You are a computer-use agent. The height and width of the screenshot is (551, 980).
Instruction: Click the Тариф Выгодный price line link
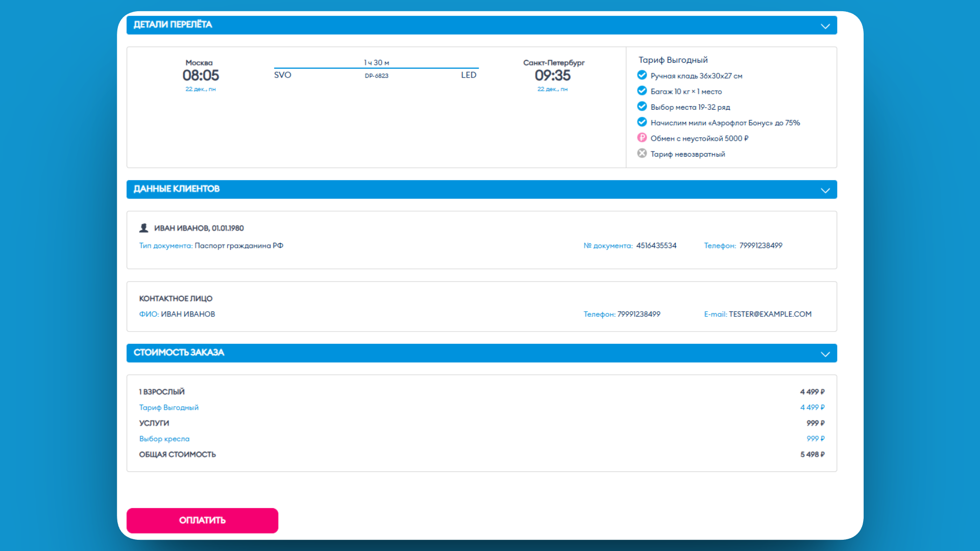point(168,408)
